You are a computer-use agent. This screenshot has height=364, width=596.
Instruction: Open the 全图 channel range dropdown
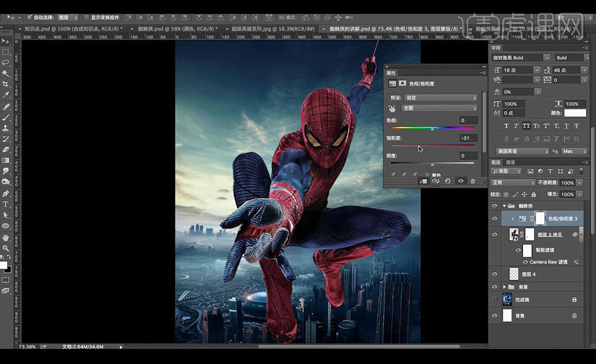point(439,108)
